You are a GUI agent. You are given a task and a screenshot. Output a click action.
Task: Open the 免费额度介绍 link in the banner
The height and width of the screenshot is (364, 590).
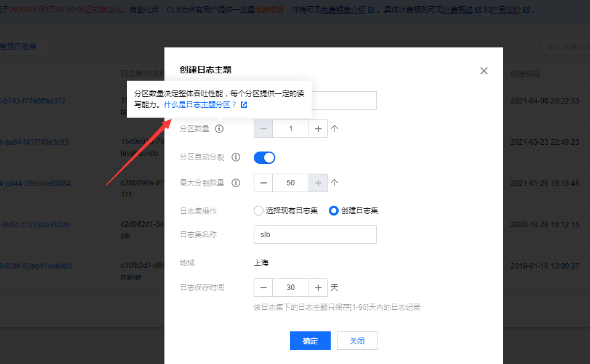[x=343, y=10]
